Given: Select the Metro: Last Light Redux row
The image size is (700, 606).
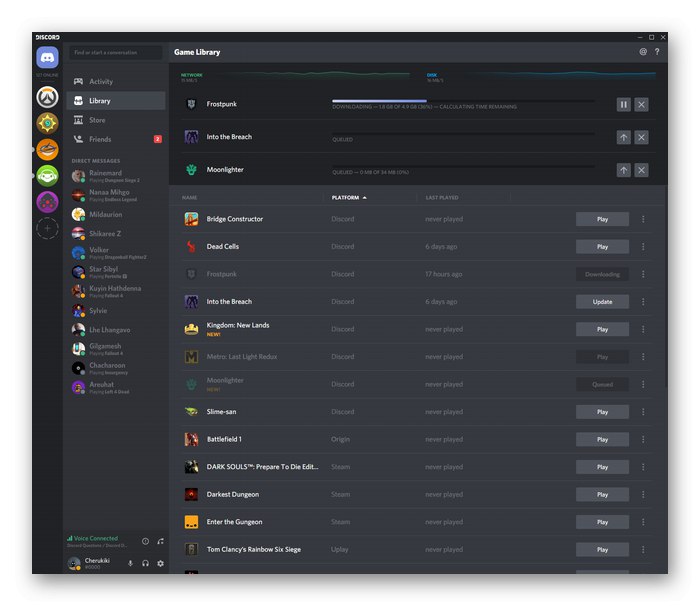Looking at the screenshot, I should tap(416, 357).
